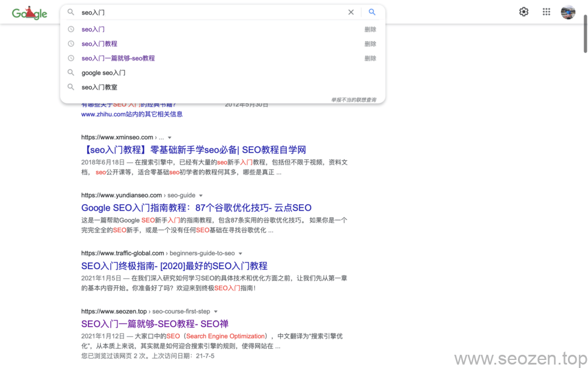Click the Google logo
The width and height of the screenshot is (588, 368).
coord(29,12)
